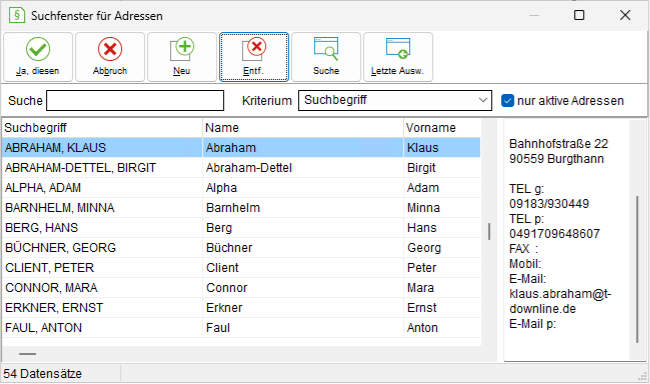
Task: Click phone number 09183/930449
Action: 549,204
